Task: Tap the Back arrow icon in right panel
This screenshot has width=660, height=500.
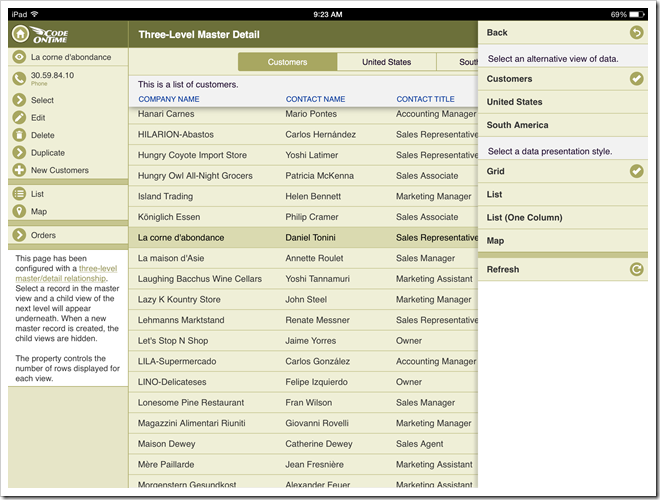Action: coord(636,32)
